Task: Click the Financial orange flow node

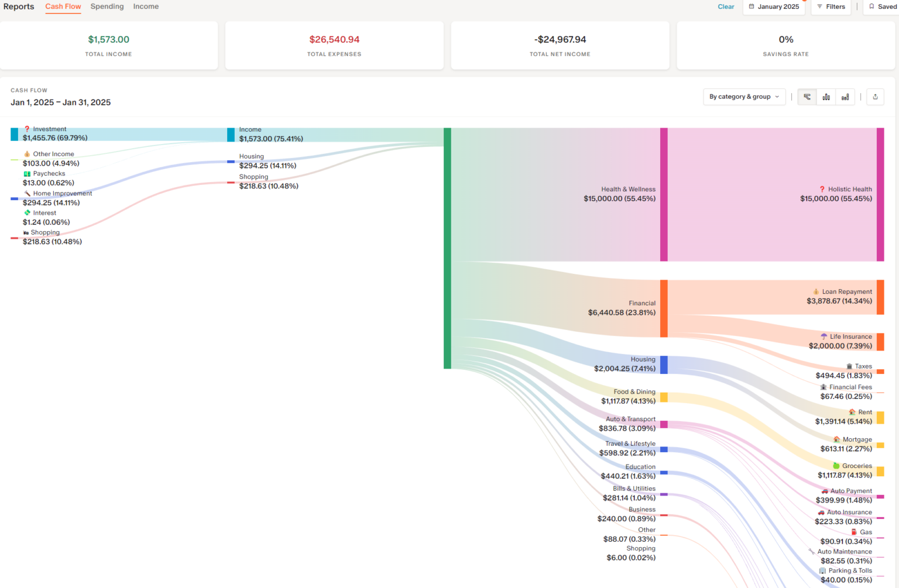Action: [x=664, y=308]
